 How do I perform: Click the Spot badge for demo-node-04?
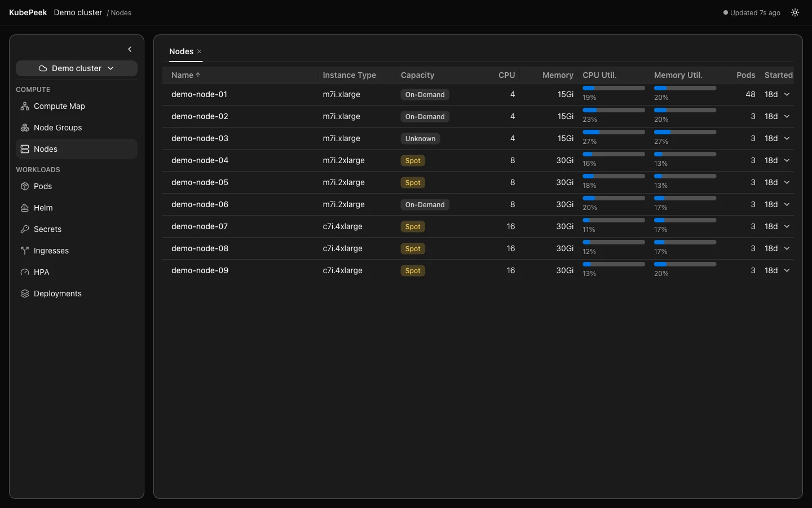click(413, 160)
